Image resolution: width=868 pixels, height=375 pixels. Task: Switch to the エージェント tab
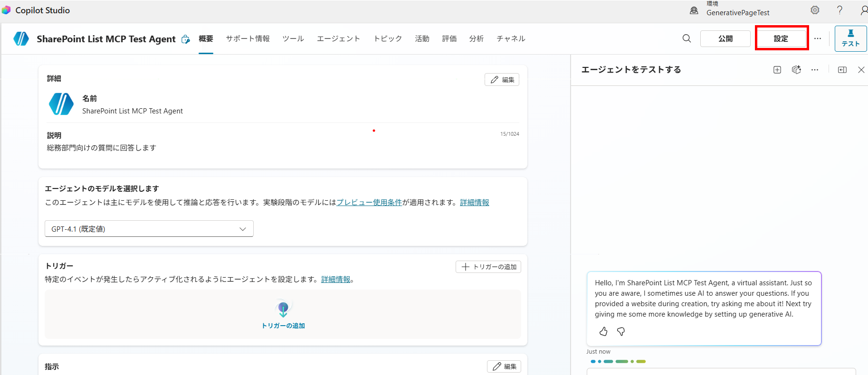339,38
